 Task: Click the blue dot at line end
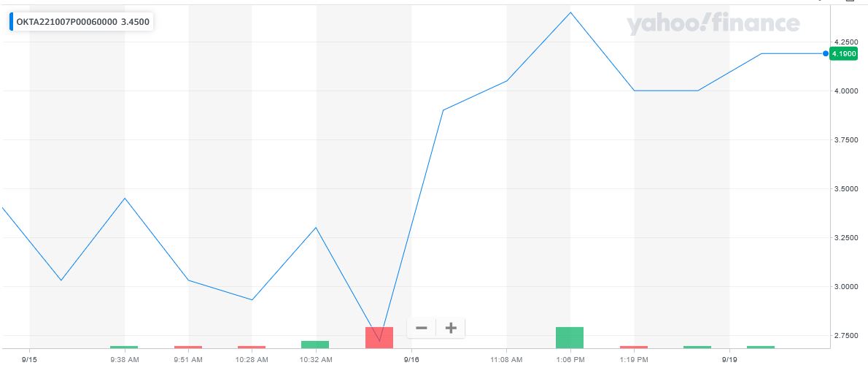point(825,53)
